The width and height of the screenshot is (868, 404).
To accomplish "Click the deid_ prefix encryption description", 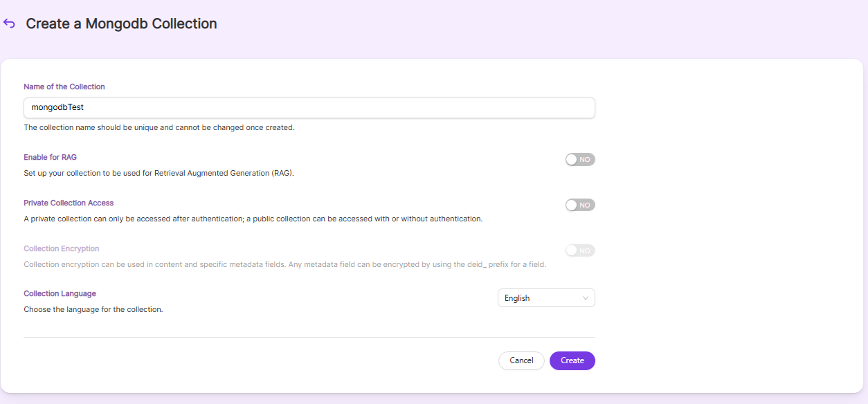I will [285, 264].
